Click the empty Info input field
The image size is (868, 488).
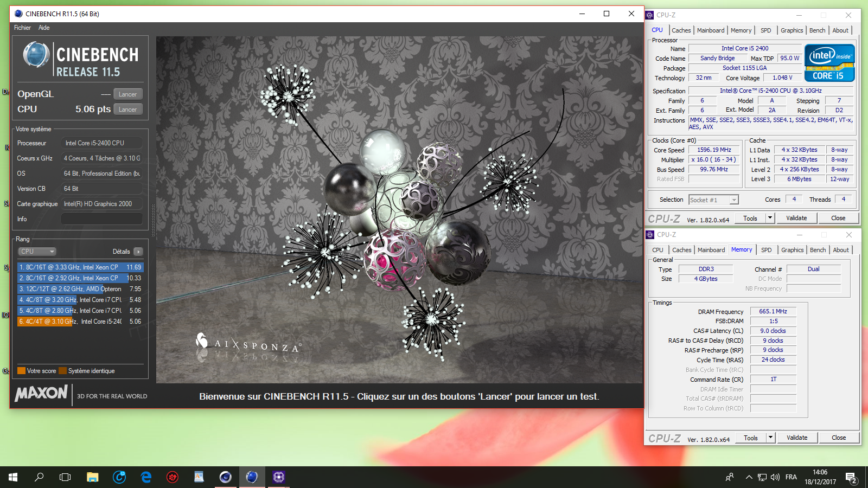click(101, 219)
